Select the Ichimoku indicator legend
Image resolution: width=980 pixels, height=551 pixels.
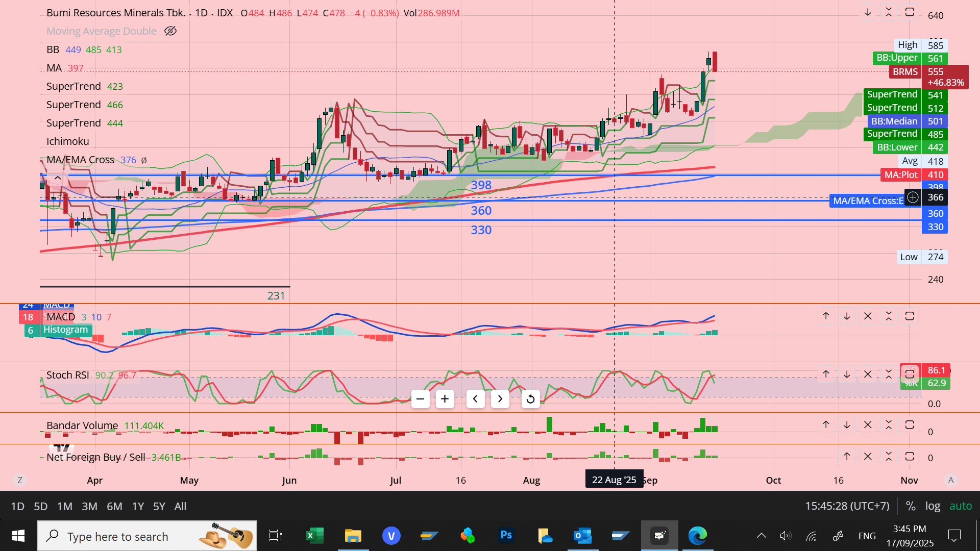pos(68,141)
